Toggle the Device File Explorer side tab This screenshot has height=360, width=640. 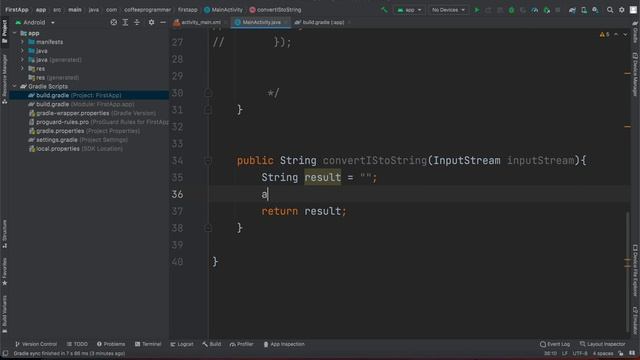pos(635,270)
